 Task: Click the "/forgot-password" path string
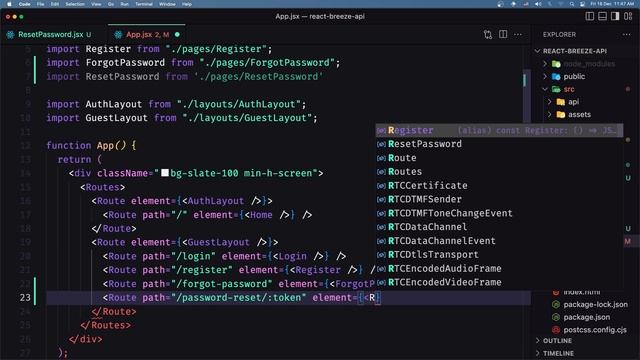[222, 284]
